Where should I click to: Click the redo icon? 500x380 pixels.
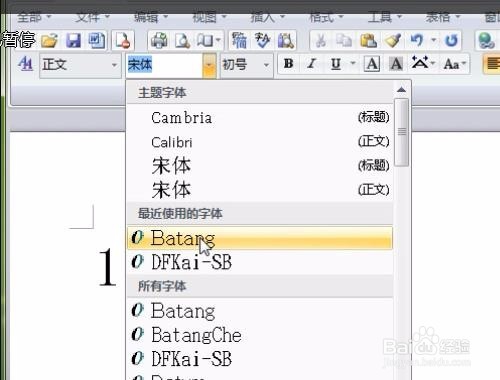pos(451,41)
